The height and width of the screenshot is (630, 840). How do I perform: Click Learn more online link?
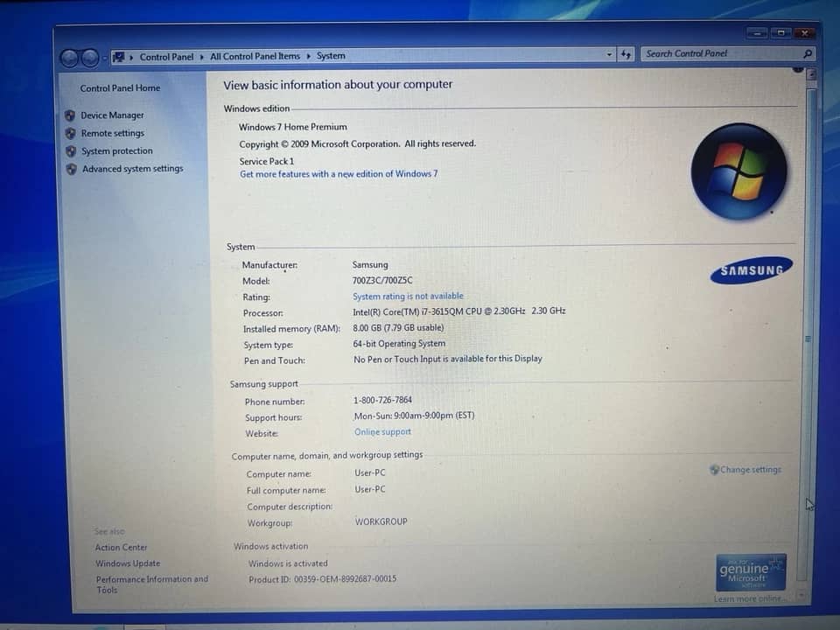tap(748, 598)
